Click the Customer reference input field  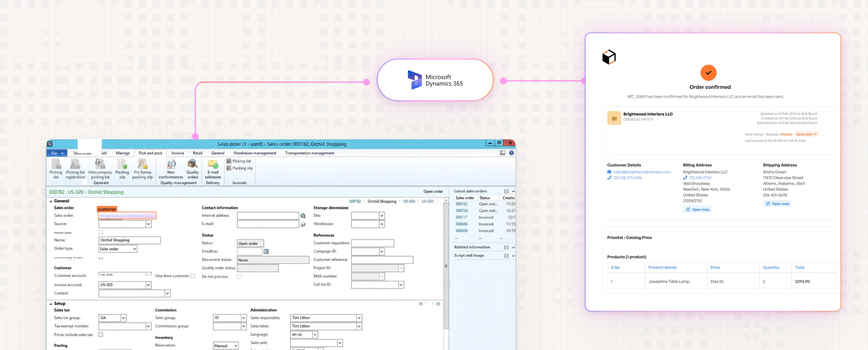point(382,260)
